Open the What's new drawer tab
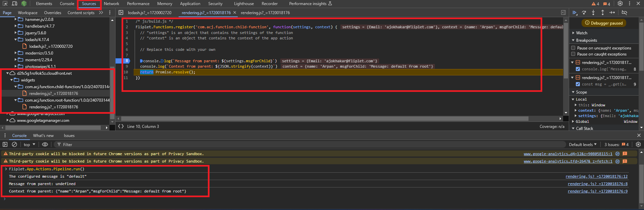Viewport: 644px width, 210px height. (43, 136)
